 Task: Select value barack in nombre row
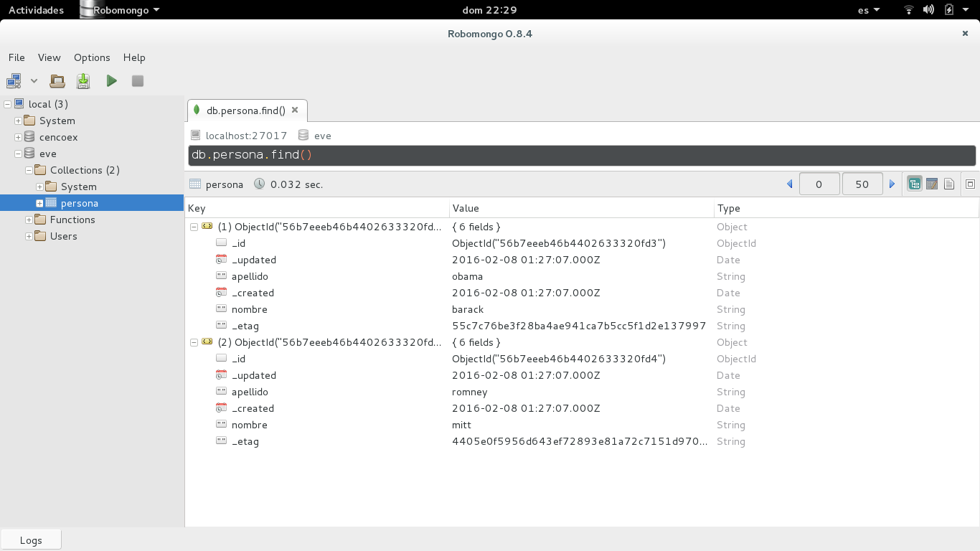click(x=468, y=309)
